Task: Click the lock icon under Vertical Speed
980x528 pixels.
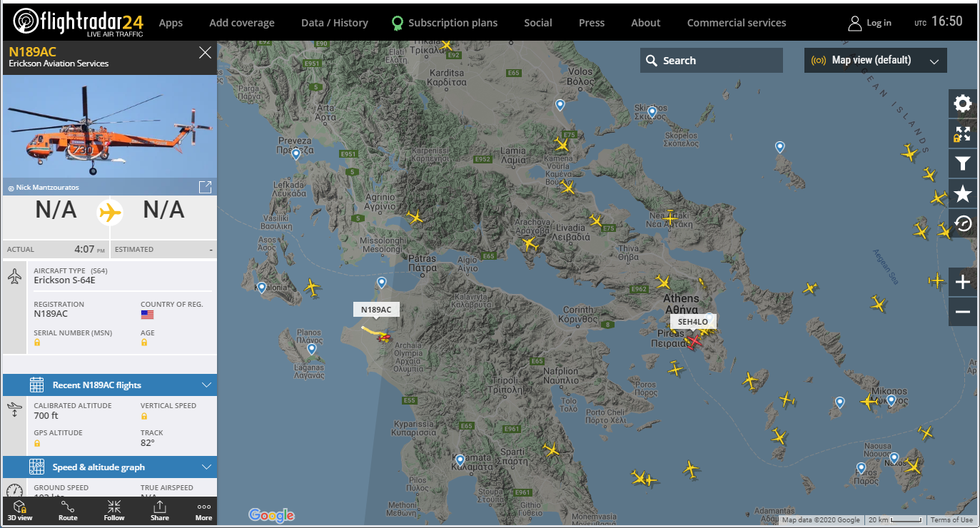Action: 144,416
